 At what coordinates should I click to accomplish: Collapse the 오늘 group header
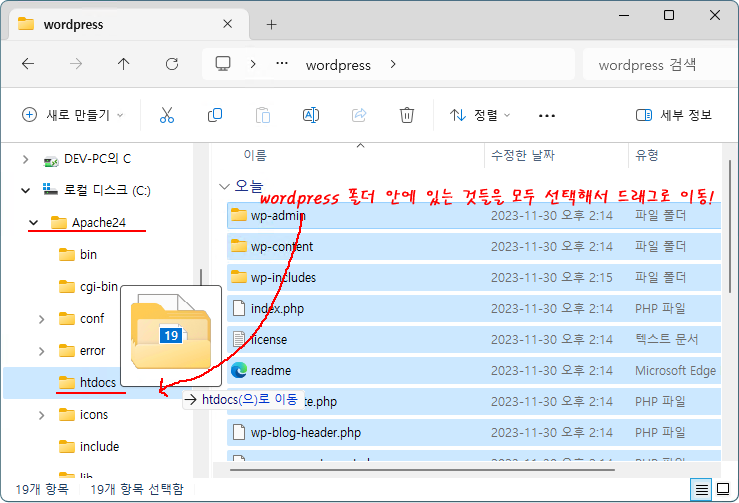[x=224, y=187]
